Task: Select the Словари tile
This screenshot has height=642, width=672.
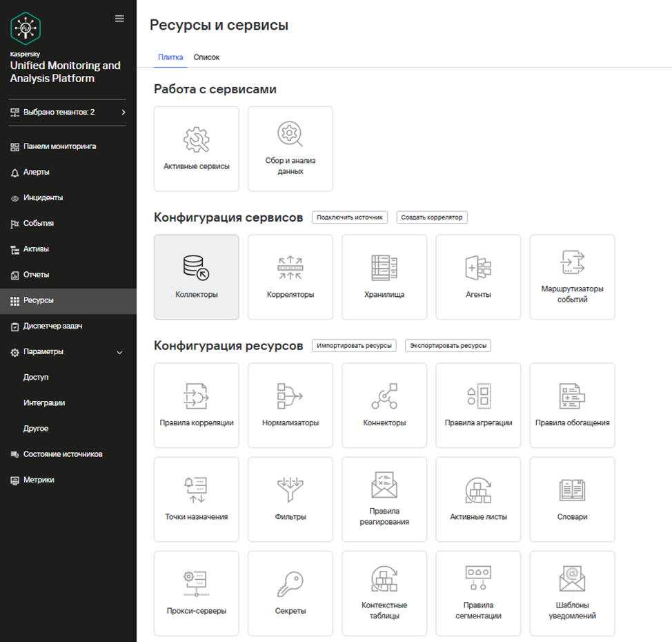Action: click(571, 499)
